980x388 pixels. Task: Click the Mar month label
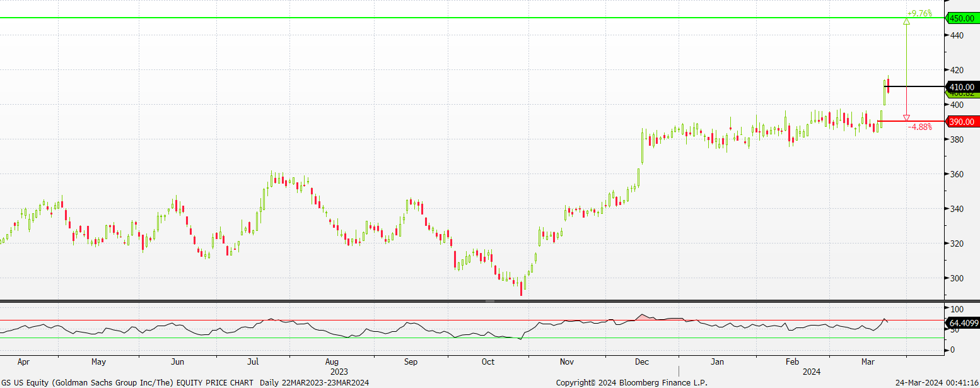click(x=868, y=363)
